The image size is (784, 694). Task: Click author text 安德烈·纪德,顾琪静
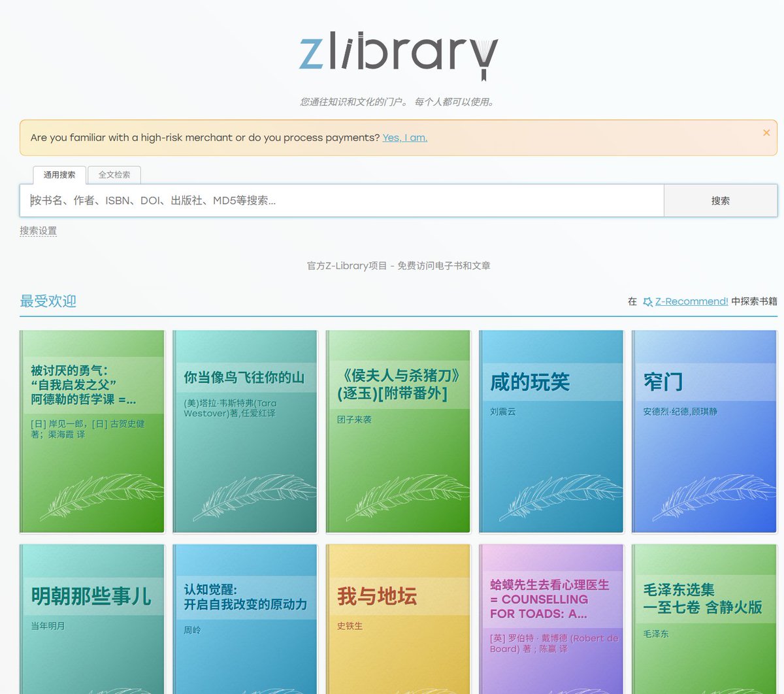pos(680,412)
